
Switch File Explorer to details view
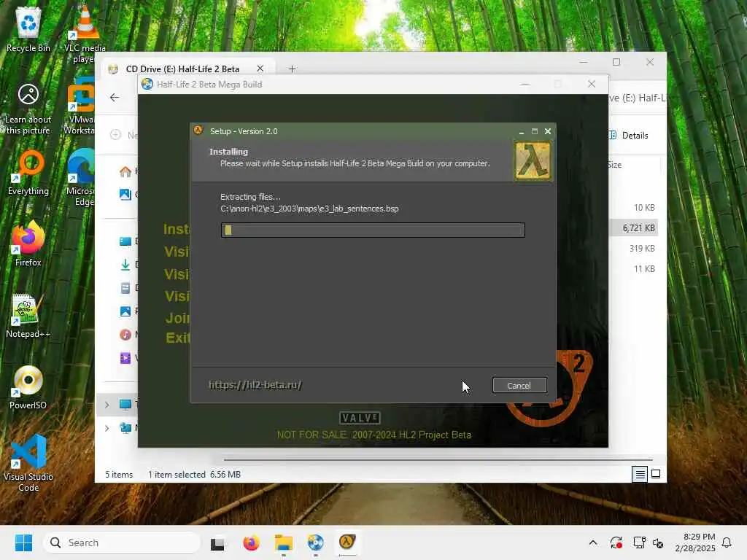pos(640,474)
